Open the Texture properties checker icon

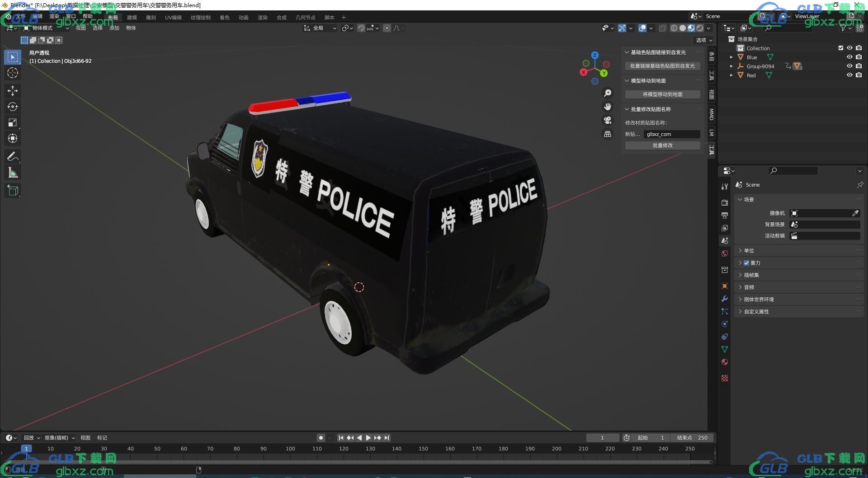click(725, 378)
